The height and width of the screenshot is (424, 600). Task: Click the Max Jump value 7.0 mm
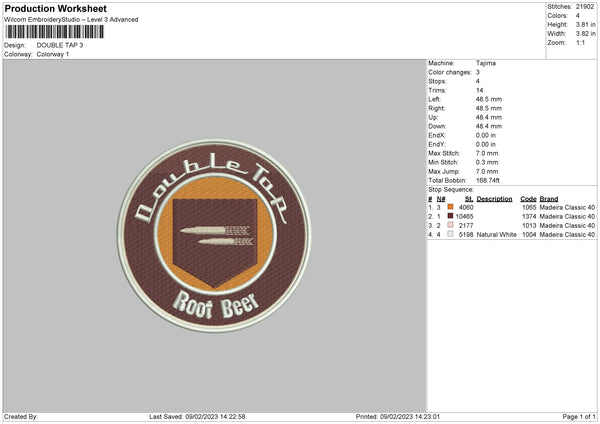[x=487, y=171]
